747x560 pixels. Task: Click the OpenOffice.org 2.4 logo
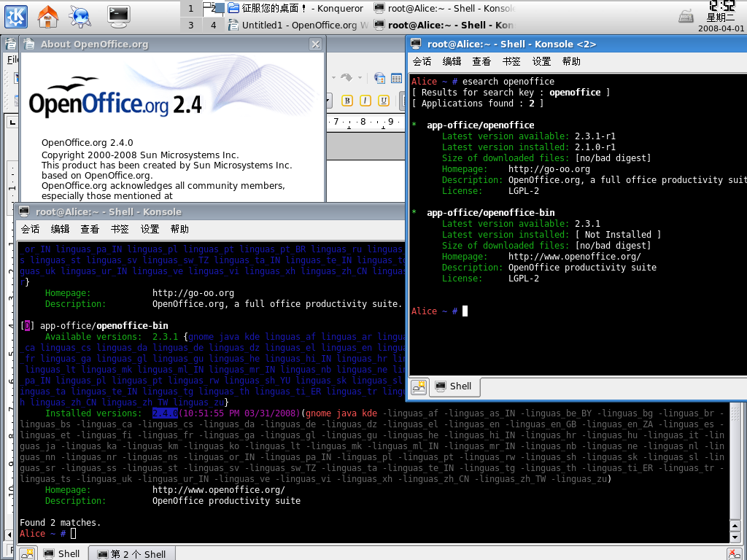point(115,97)
